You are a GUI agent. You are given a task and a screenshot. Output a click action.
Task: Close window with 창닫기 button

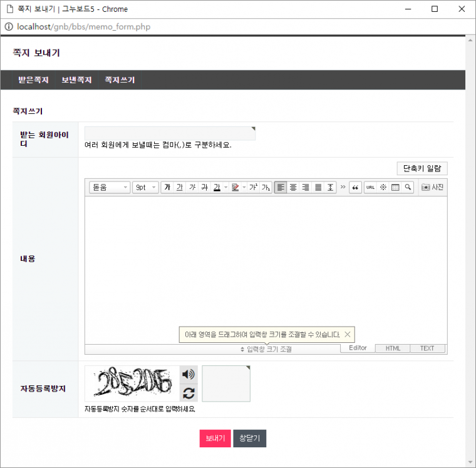click(x=249, y=438)
